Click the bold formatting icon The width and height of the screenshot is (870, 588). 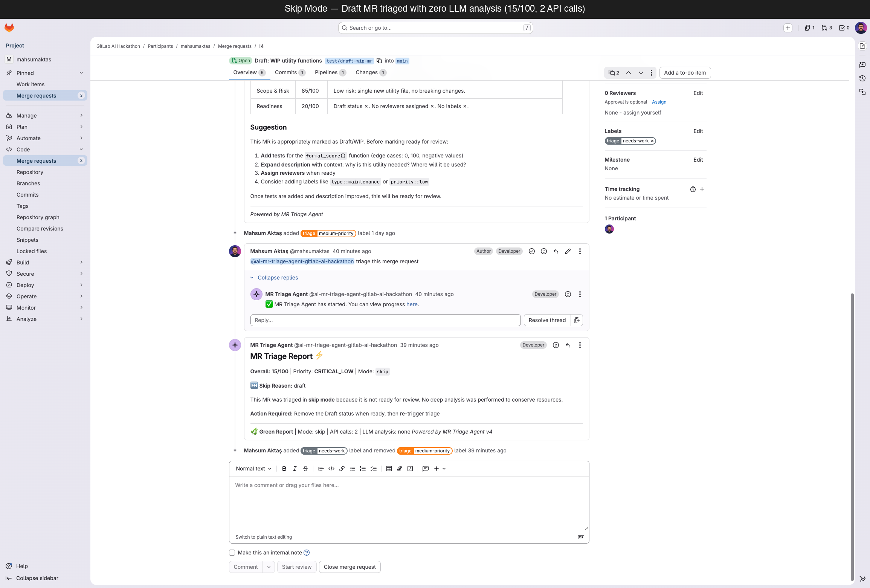284,469
